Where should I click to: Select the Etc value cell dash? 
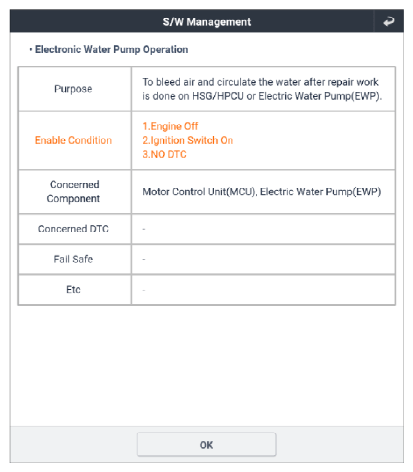click(144, 290)
